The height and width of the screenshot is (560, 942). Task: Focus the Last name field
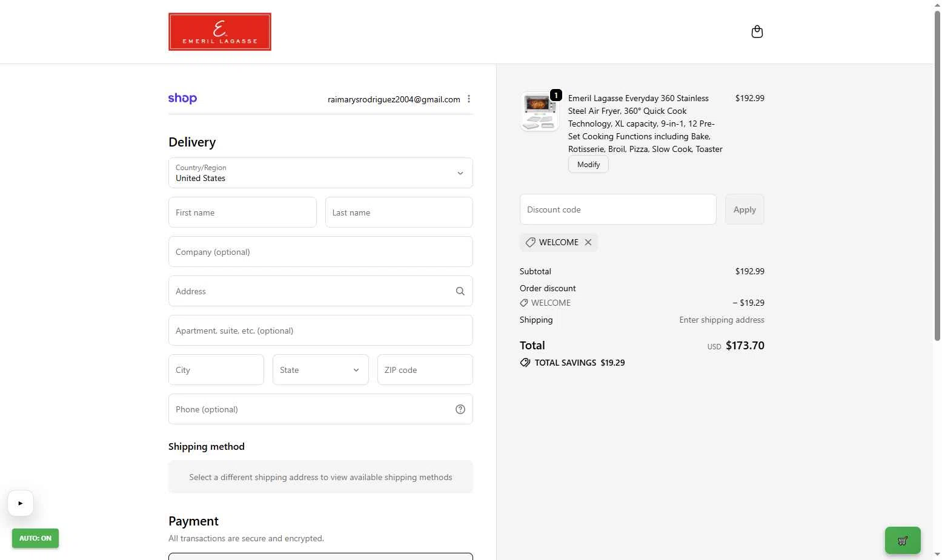click(399, 212)
